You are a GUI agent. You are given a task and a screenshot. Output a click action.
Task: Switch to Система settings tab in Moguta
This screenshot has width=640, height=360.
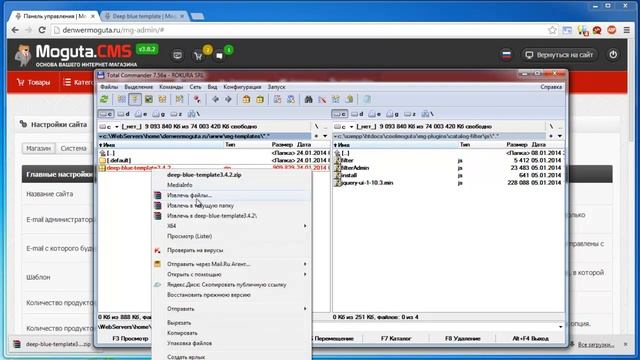pyautogui.click(x=73, y=148)
